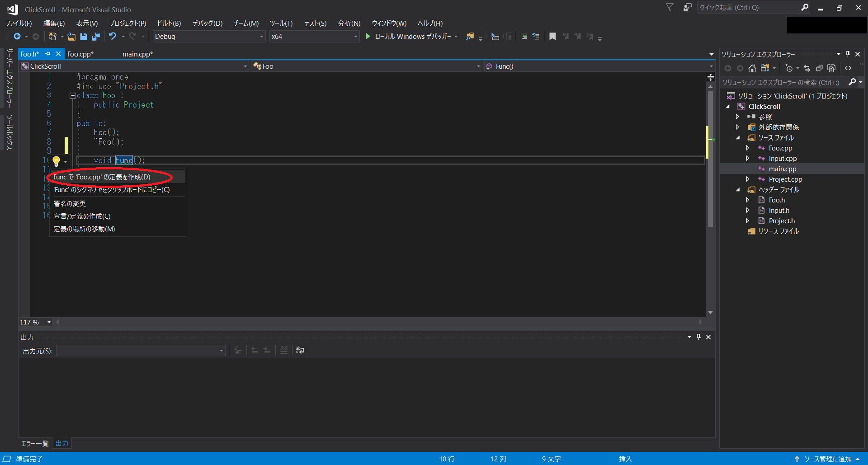This screenshot has height=465, width=868.
Task: Click ソース管理に追加 in the status bar
Action: coord(826,459)
